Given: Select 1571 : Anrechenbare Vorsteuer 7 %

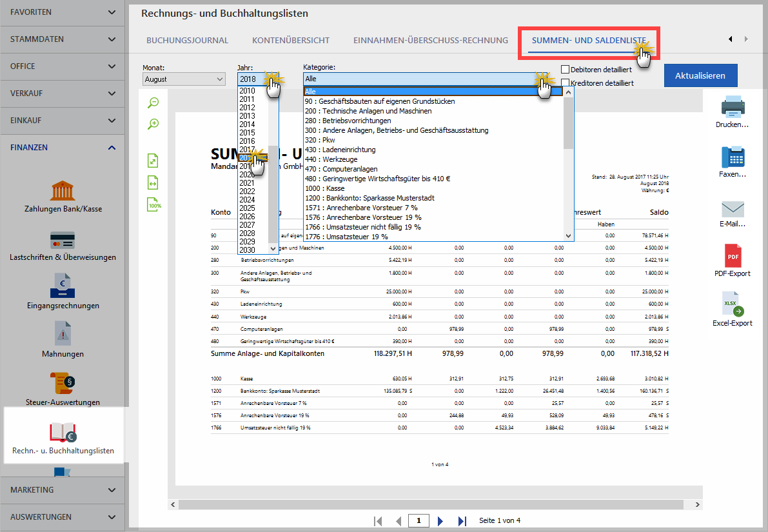Looking at the screenshot, I should pyautogui.click(x=433, y=208).
